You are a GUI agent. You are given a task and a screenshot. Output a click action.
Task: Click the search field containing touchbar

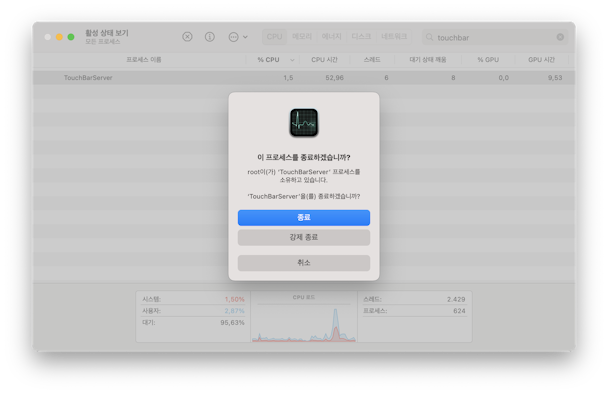(x=495, y=37)
